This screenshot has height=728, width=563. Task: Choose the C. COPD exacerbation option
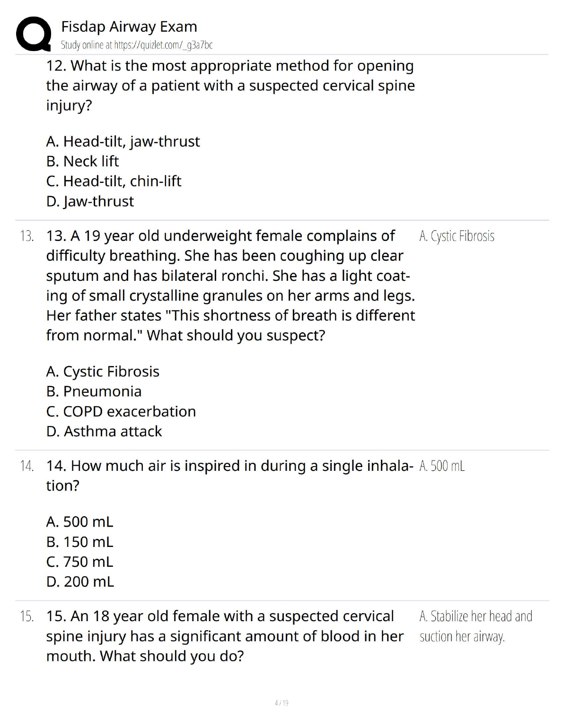(x=121, y=411)
